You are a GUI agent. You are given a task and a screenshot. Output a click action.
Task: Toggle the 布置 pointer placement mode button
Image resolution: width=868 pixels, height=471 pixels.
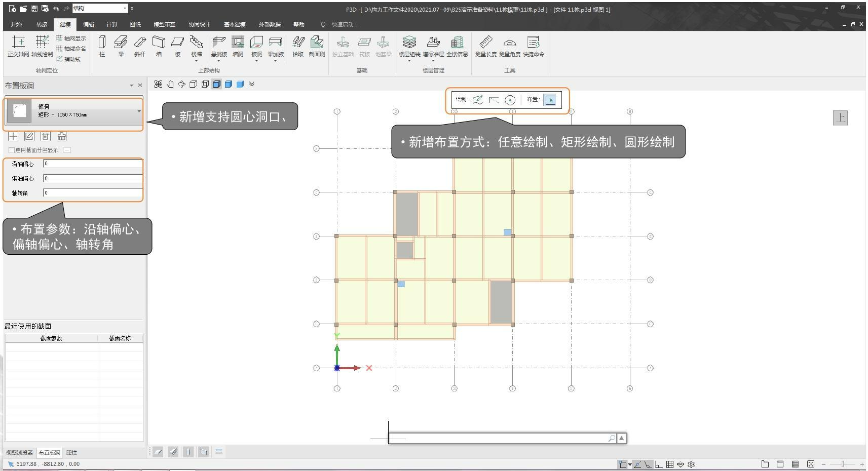point(550,100)
